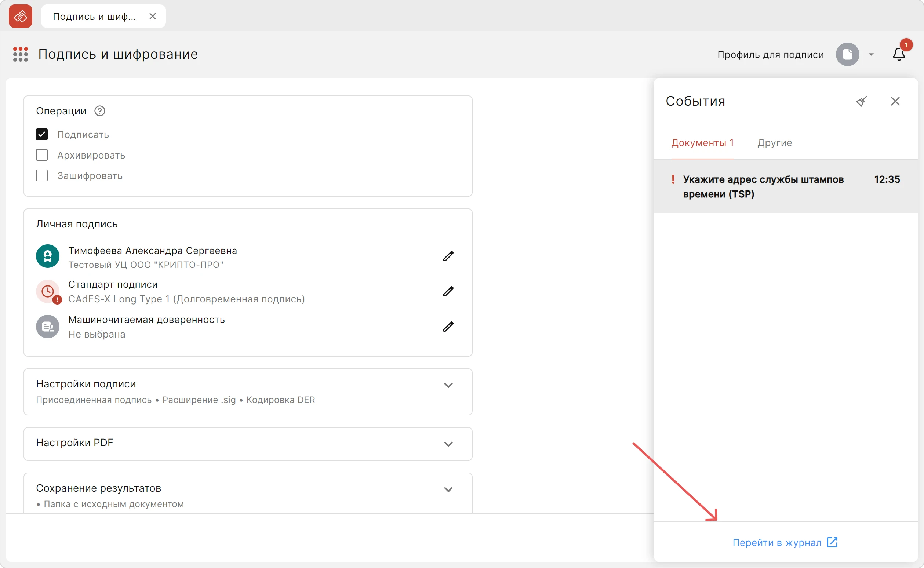Follow the Перейти в журнал link
The image size is (924, 568).
pos(785,542)
